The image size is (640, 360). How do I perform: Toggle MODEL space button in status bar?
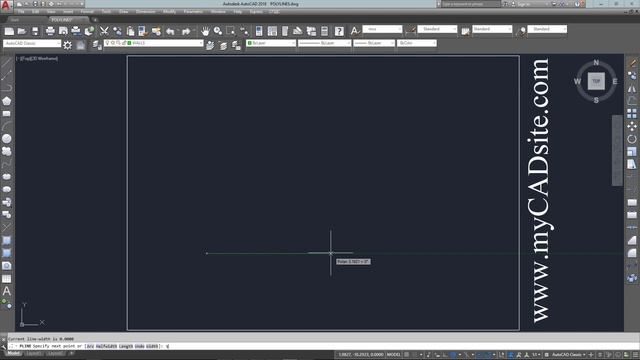tap(393, 355)
